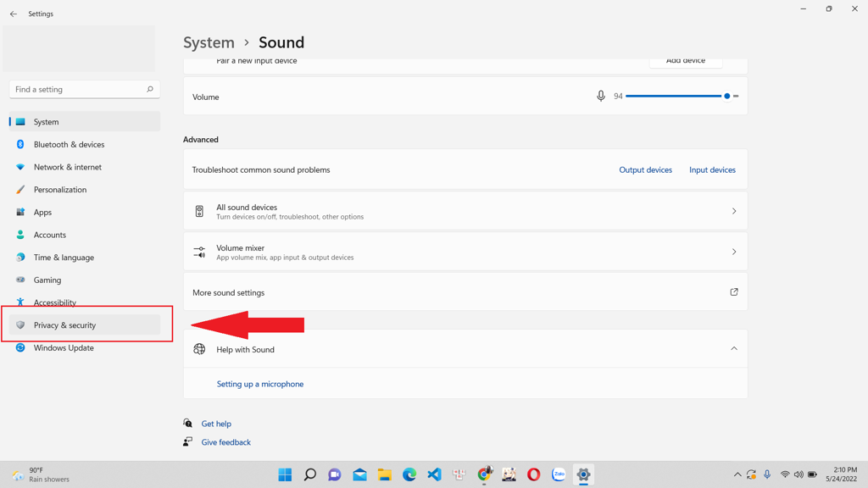This screenshot has height=488, width=868.
Task: Click the tray microphone icon
Action: [x=767, y=474]
